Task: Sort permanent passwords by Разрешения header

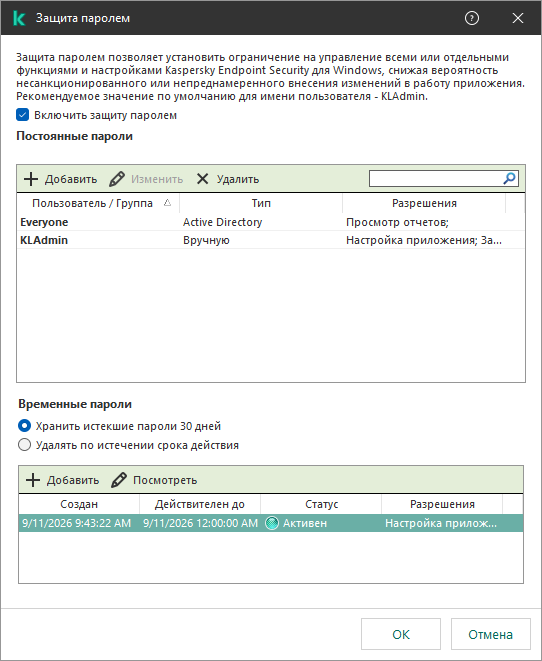Action: [x=424, y=203]
